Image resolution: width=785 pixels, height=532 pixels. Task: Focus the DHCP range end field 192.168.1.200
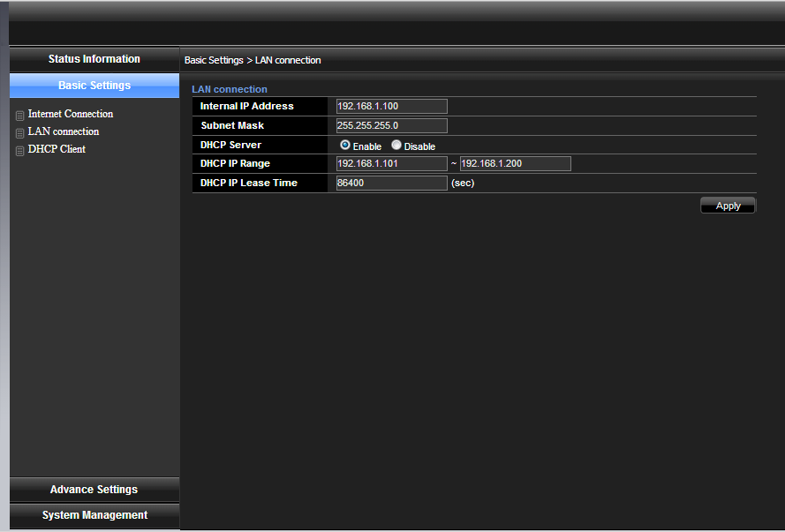(516, 163)
